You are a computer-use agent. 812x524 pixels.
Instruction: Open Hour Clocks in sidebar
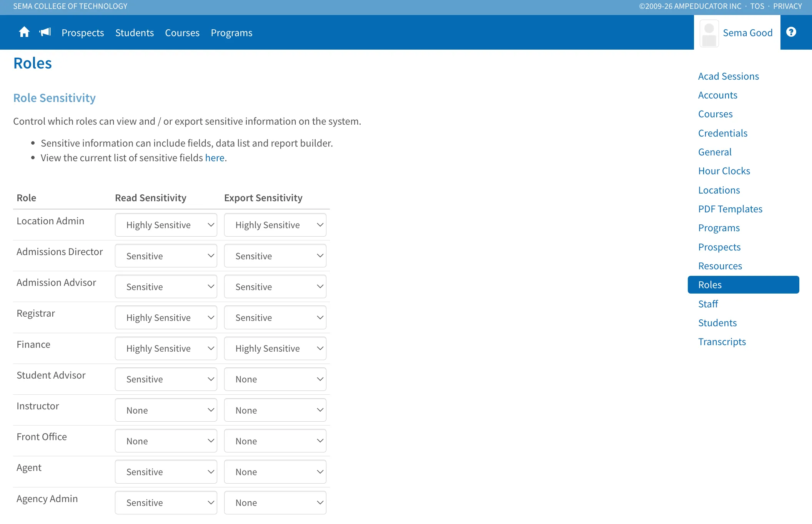tap(724, 171)
